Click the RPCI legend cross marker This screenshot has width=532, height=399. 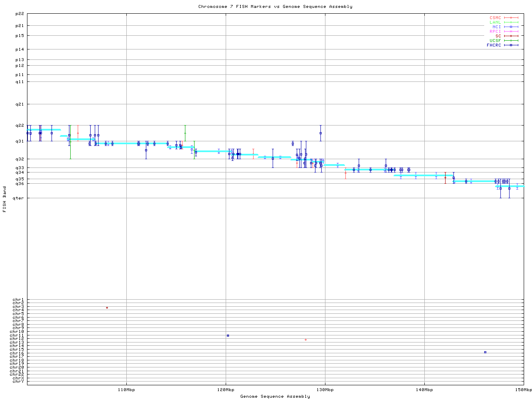511,32
